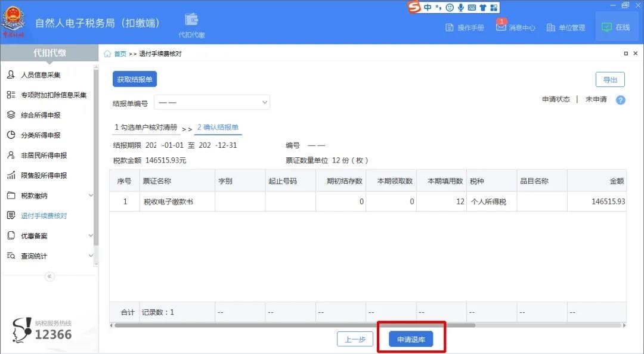The image size is (644, 354).
Task: Open 操作手册 via its document icon
Action: (x=450, y=27)
